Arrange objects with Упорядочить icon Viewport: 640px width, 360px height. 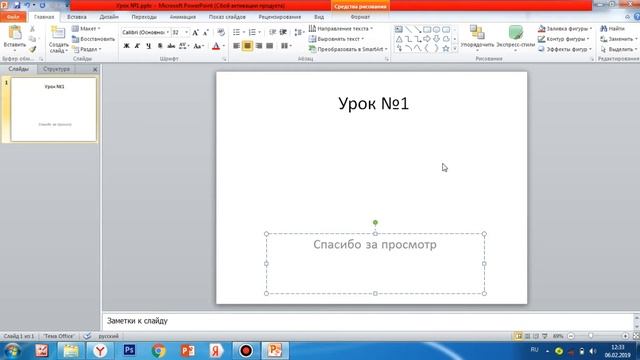(x=477, y=33)
